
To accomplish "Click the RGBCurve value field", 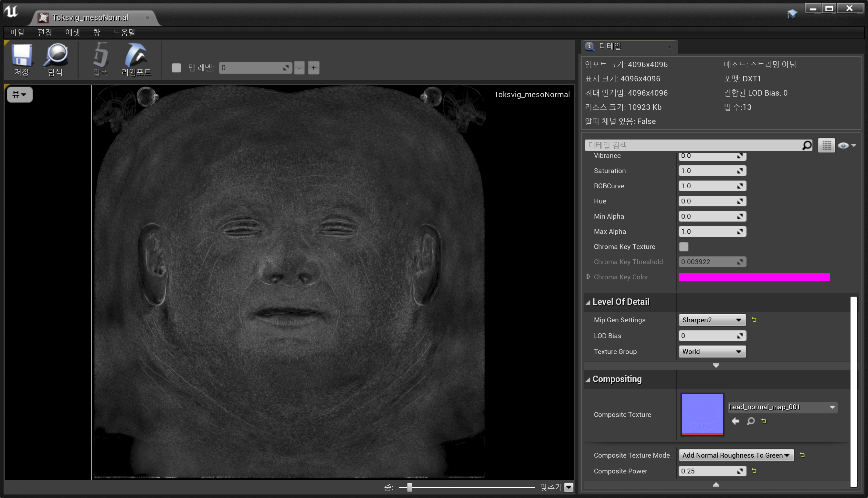I will (x=712, y=186).
